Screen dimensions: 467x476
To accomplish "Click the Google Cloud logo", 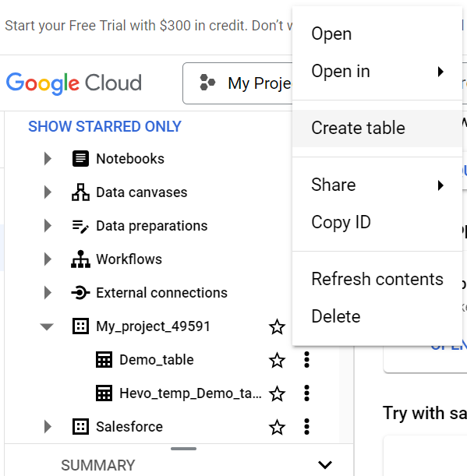I will pos(74,83).
